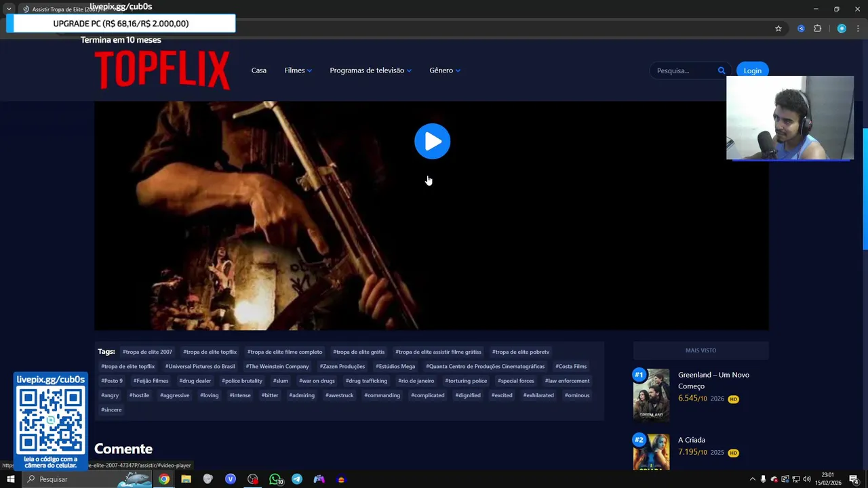The height and width of the screenshot is (488, 868).
Task: Play the Tropa de Elite video
Action: tap(432, 141)
